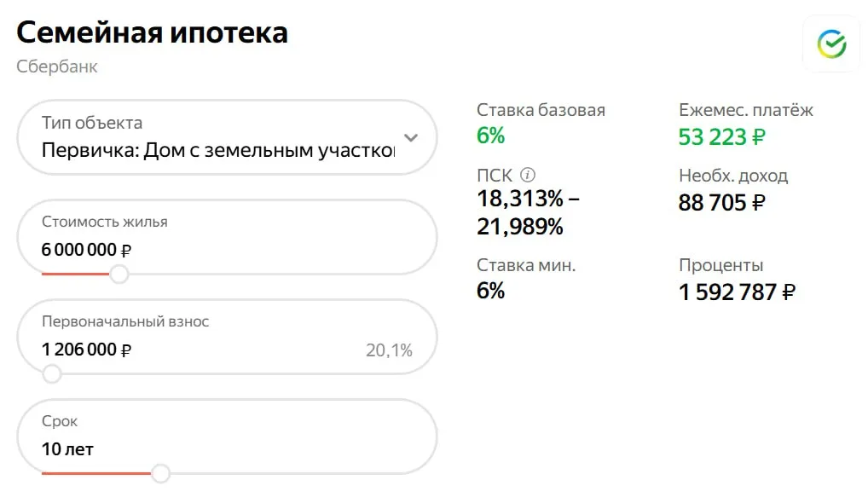Click the info icon next to ПСК
Viewport: 868px width, 503px height.
click(x=528, y=175)
